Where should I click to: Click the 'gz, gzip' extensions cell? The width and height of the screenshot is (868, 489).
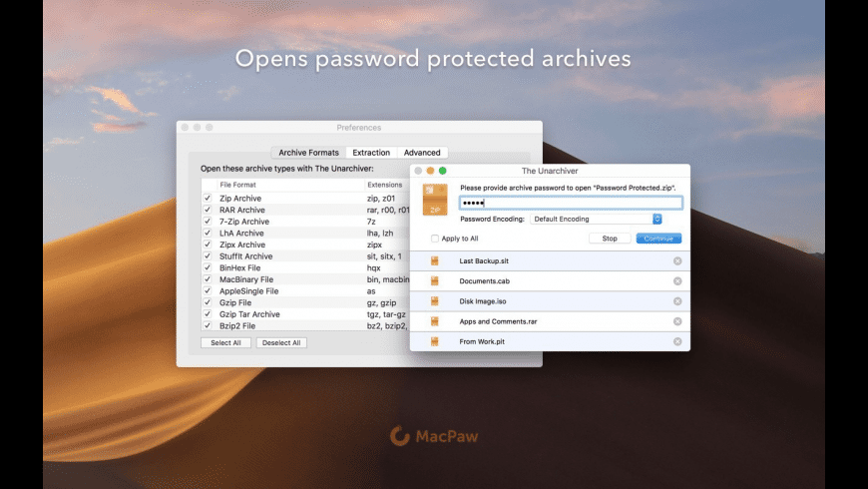[x=381, y=302]
